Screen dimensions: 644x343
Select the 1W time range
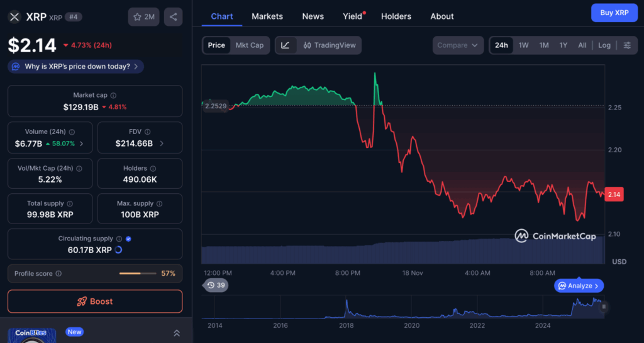coord(523,45)
